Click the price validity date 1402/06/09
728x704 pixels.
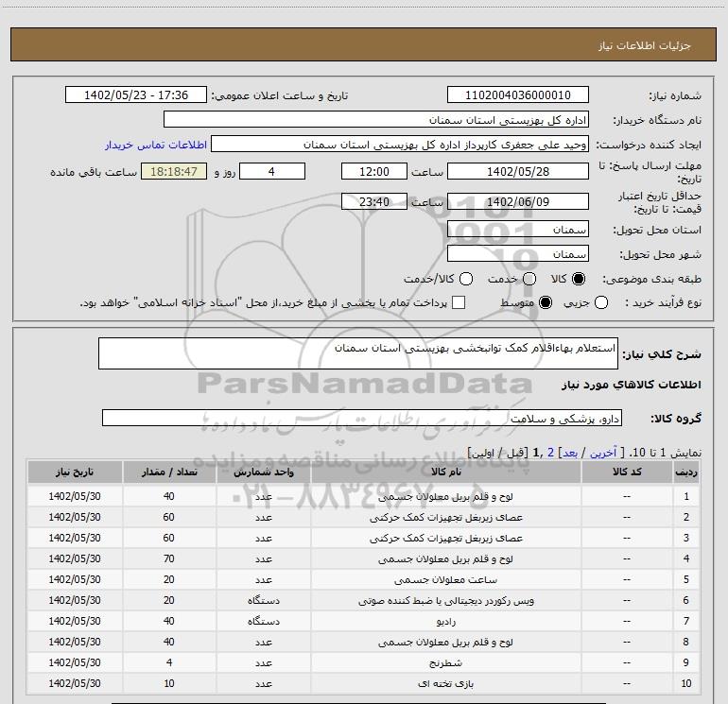[518, 201]
